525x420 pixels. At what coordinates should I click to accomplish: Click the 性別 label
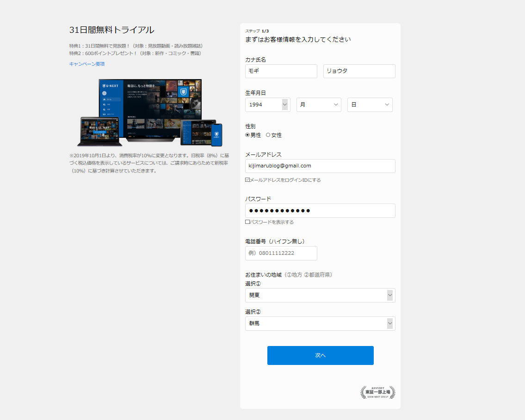(x=250, y=126)
